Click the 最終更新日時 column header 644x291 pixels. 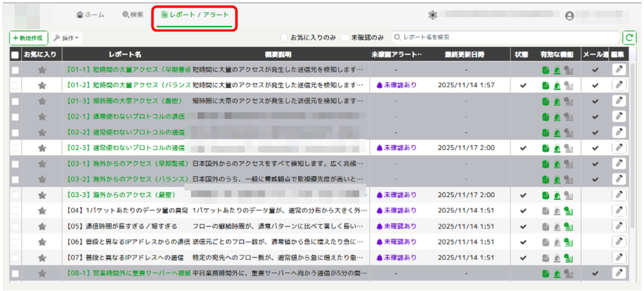pyautogui.click(x=465, y=54)
